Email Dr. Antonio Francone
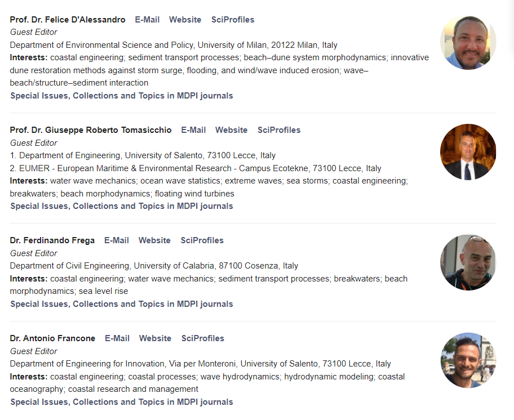514x420 pixels. pos(117,338)
